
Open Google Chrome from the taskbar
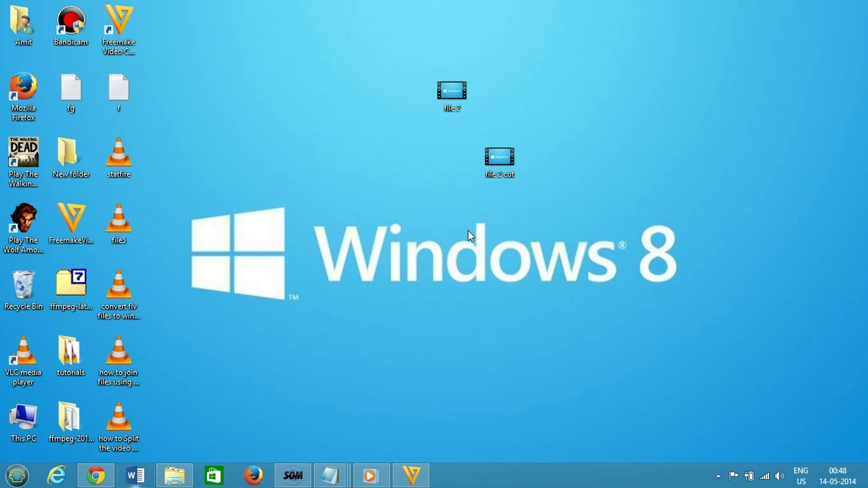pyautogui.click(x=96, y=476)
